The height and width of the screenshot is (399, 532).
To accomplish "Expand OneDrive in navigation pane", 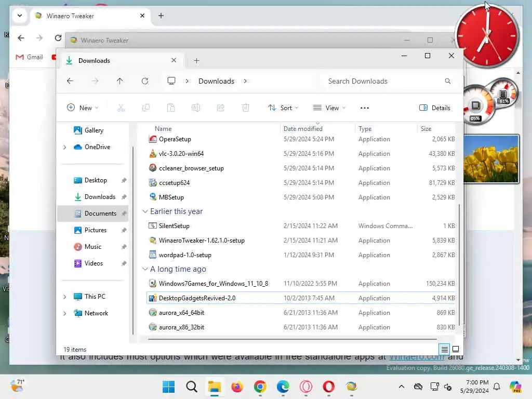I will (65, 147).
